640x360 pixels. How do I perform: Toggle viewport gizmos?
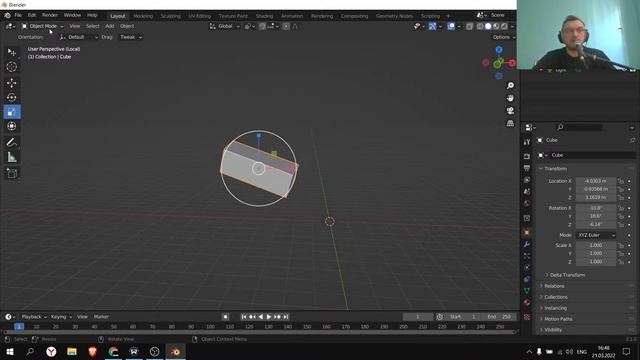tap(432, 26)
